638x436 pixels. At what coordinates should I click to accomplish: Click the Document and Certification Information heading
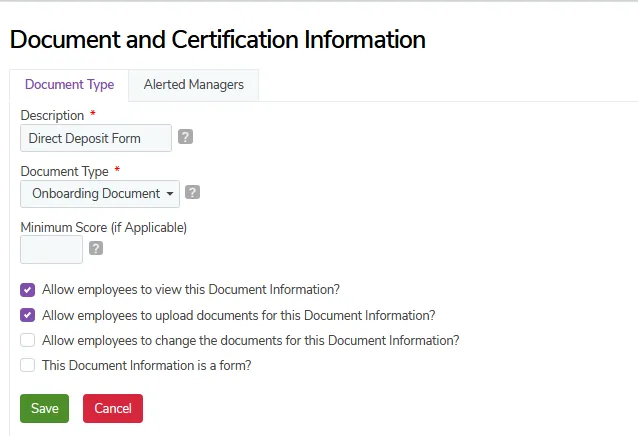tap(218, 39)
